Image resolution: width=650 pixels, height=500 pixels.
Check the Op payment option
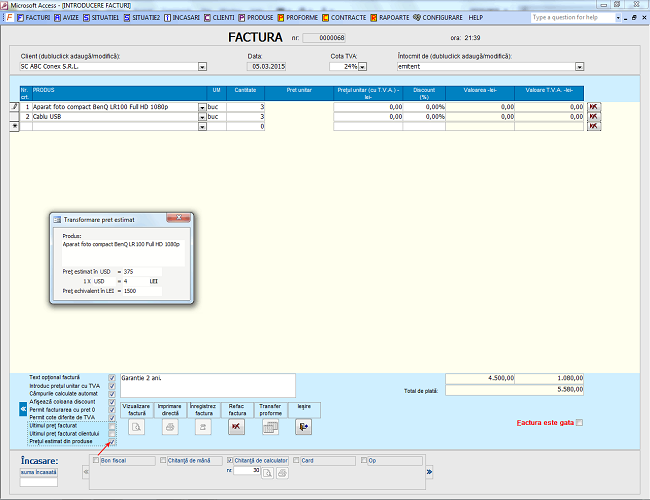[364, 460]
